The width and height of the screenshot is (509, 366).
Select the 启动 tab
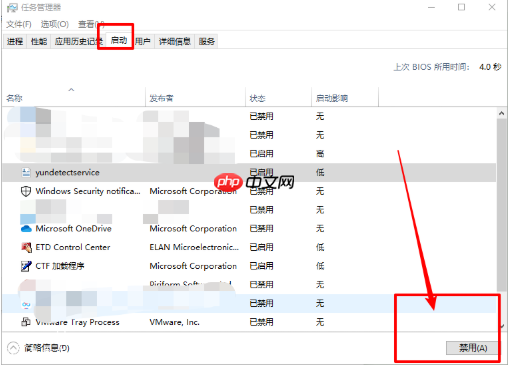point(119,40)
